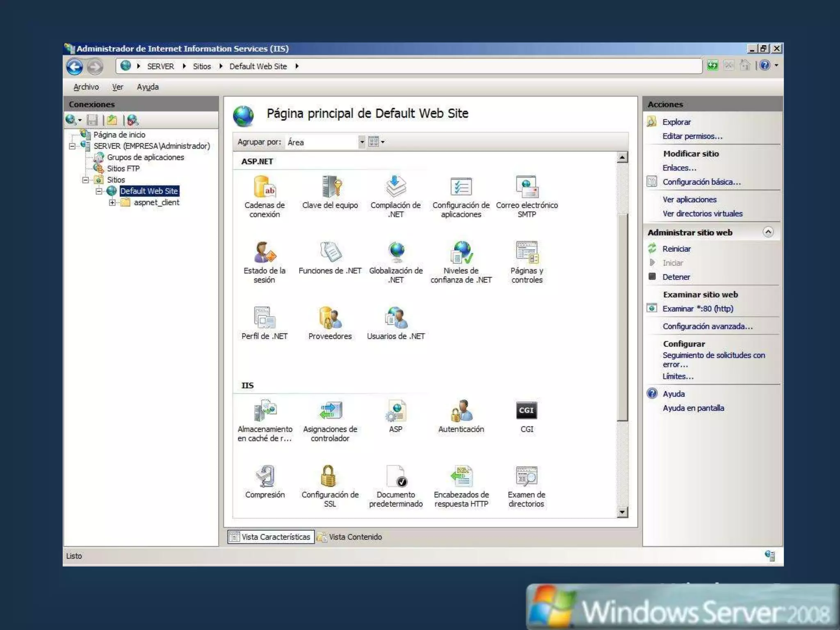840x630 pixels.
Task: Open Examen de directorios icon
Action: point(527,477)
